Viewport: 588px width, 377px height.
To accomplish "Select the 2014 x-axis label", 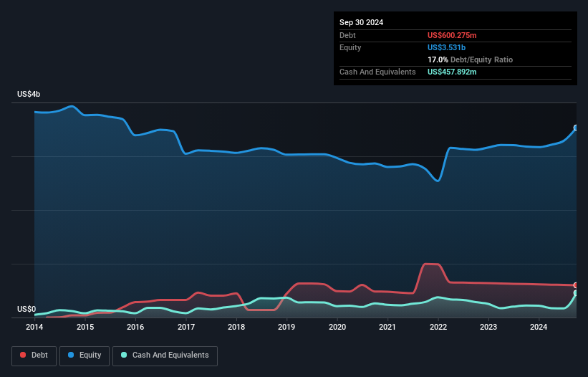I will point(34,327).
